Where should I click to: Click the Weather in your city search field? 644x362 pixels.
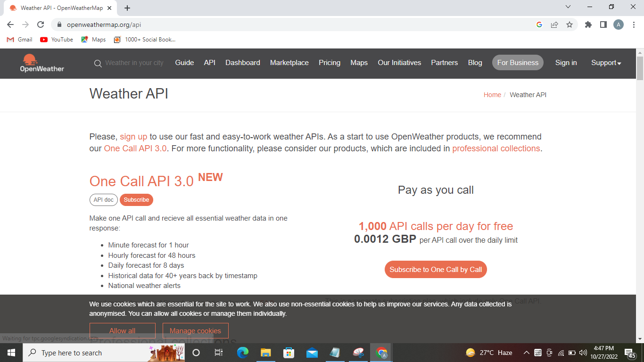[x=134, y=63]
